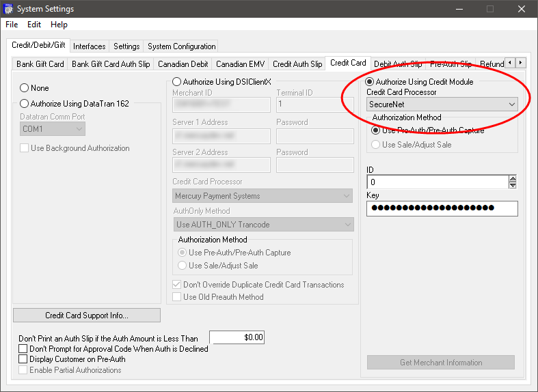This screenshot has width=538, height=392.
Task: Switch to the System Configuration tab
Action: point(181,46)
